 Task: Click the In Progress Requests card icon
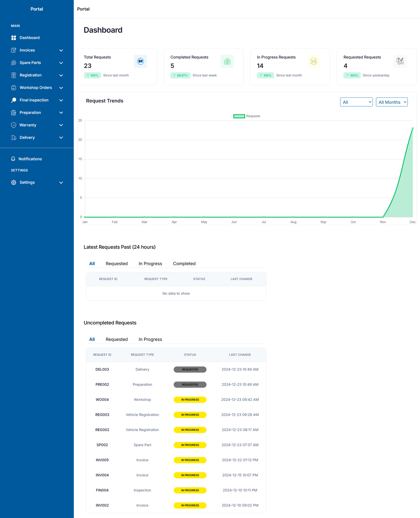click(313, 61)
